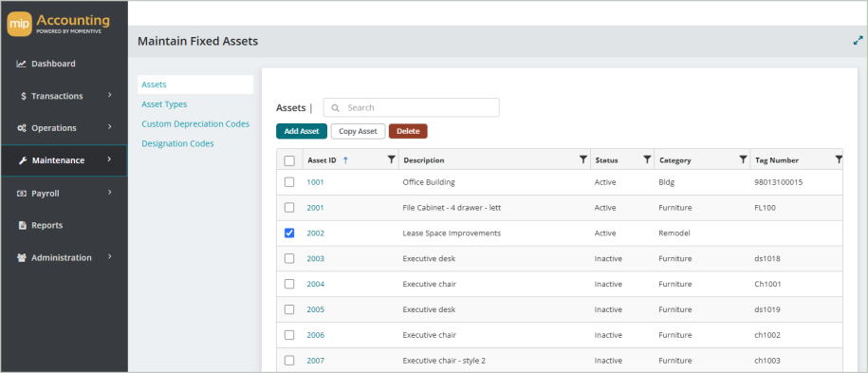Toggle the Asset ID sort arrow
868x373 pixels.
coord(345,160)
